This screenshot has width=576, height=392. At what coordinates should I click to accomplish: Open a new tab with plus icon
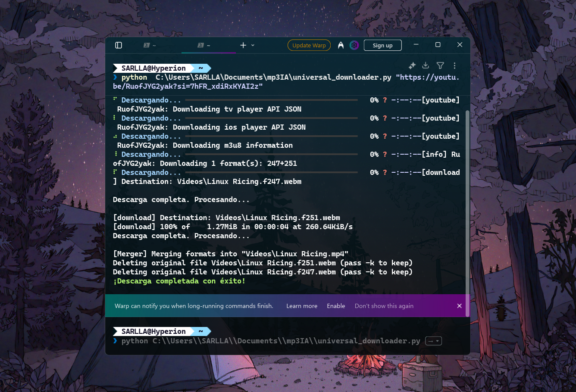pyautogui.click(x=243, y=45)
